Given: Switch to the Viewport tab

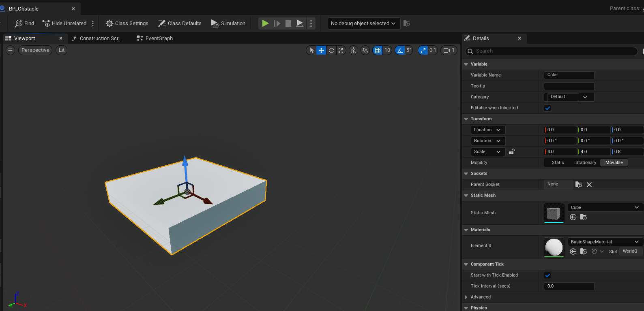Looking at the screenshot, I should click(25, 38).
